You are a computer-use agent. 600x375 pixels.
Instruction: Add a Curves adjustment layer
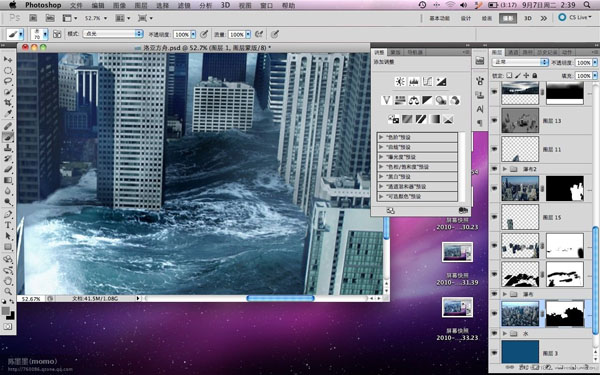(x=427, y=82)
